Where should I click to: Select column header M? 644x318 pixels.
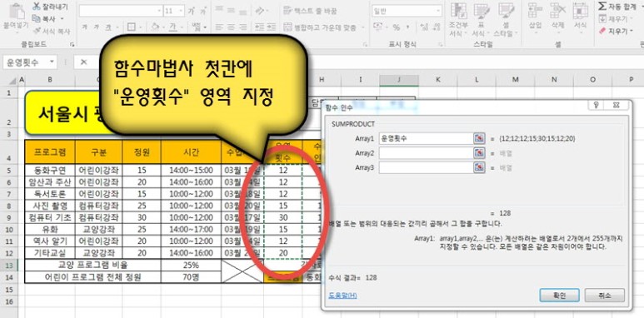tap(515, 80)
